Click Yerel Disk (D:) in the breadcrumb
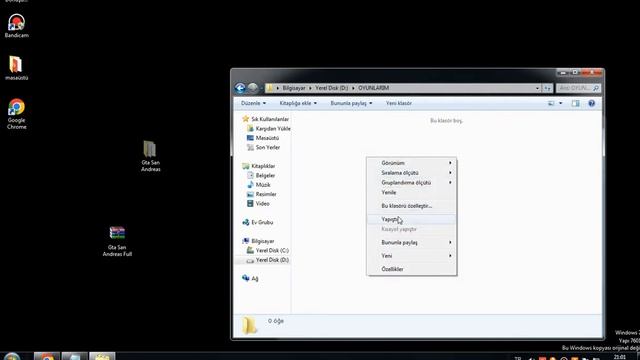Screen dimensions: 640x360 tap(331, 88)
